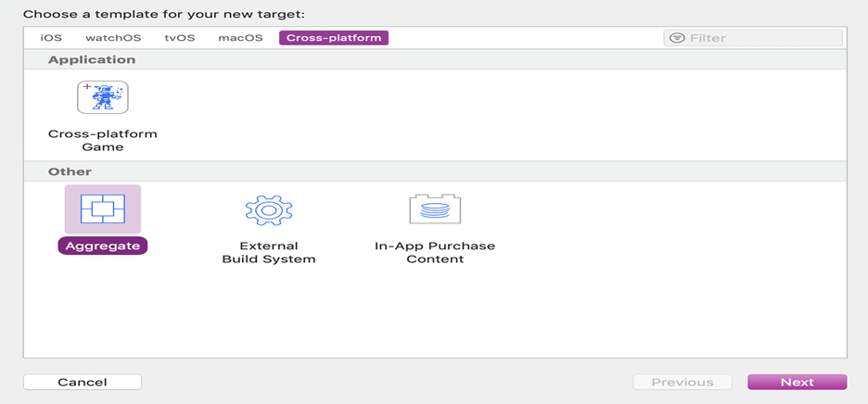Open the macOS tab
The height and width of the screenshot is (404, 868).
tap(240, 38)
